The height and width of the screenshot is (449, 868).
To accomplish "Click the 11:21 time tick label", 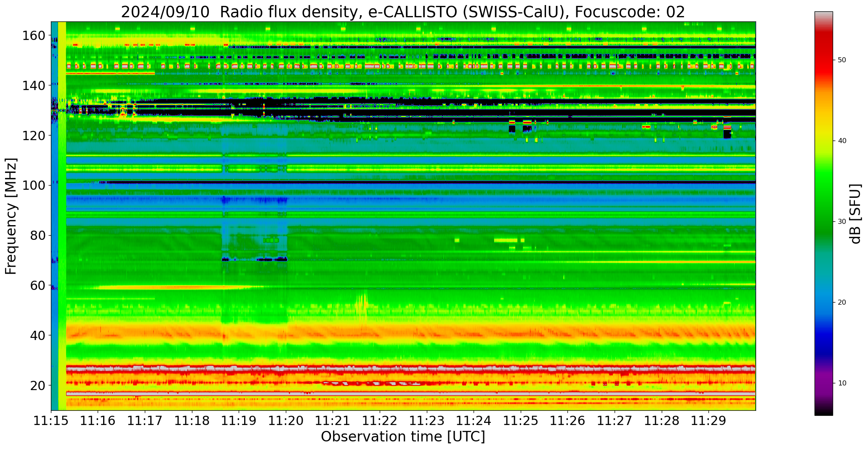I will pyautogui.click(x=333, y=421).
